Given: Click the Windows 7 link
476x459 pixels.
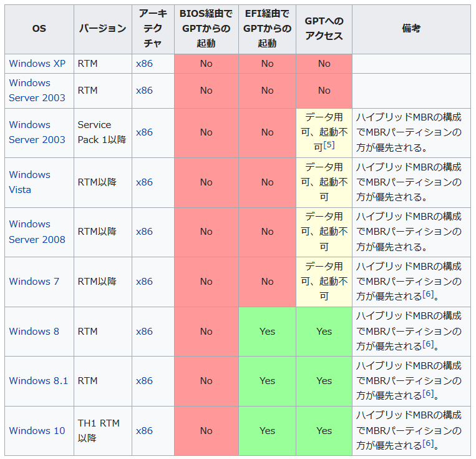Looking at the screenshot, I should pyautogui.click(x=34, y=282).
